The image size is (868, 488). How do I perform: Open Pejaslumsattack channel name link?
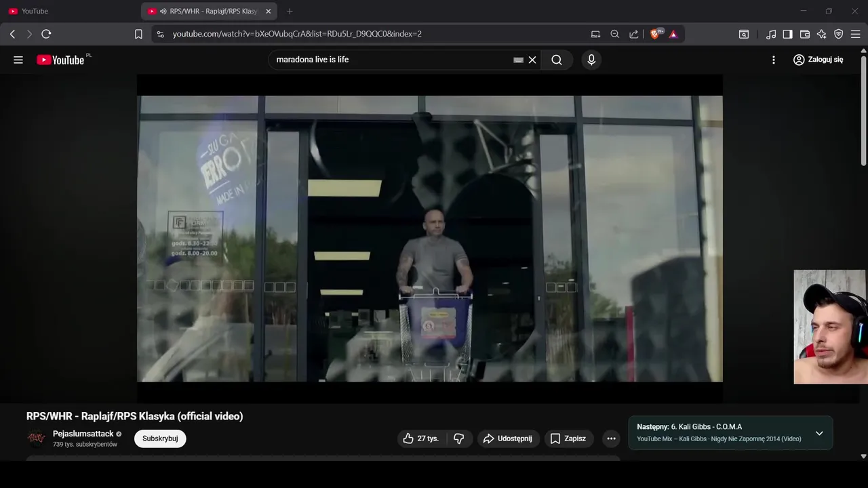(83, 434)
